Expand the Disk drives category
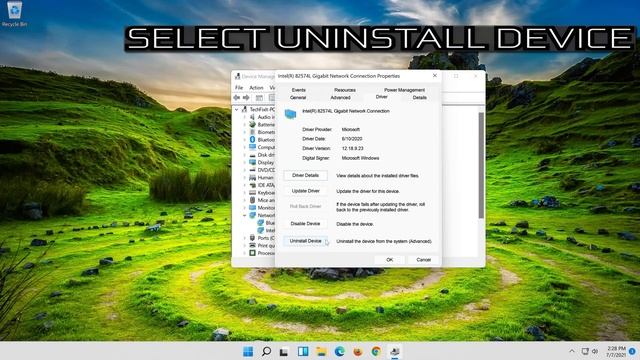Viewport: 640px width, 360px height. [245, 155]
